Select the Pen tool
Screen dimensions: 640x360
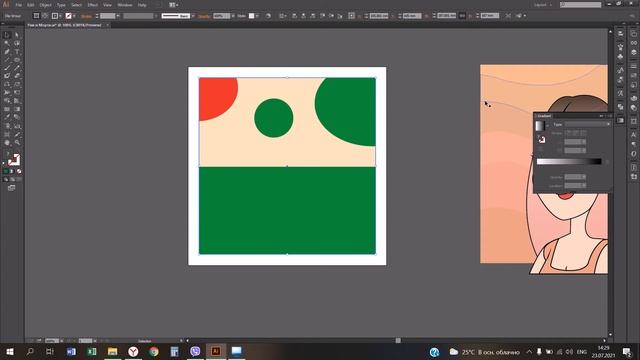7,52
